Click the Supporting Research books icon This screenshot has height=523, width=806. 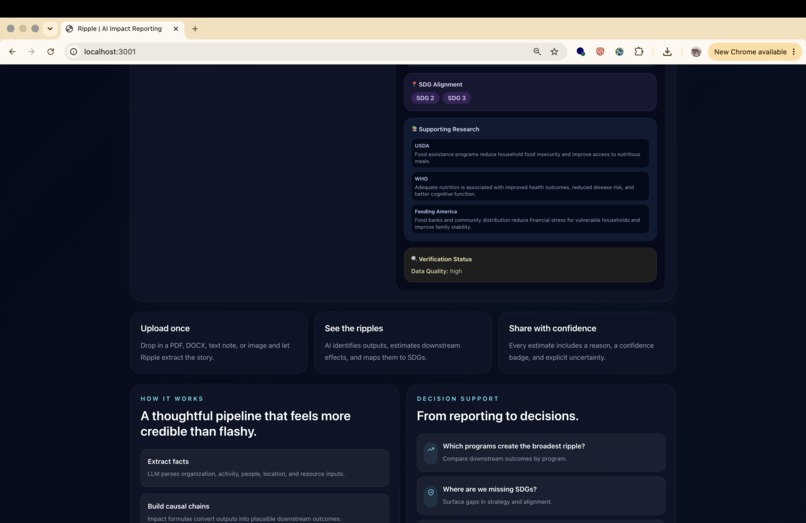coord(414,129)
